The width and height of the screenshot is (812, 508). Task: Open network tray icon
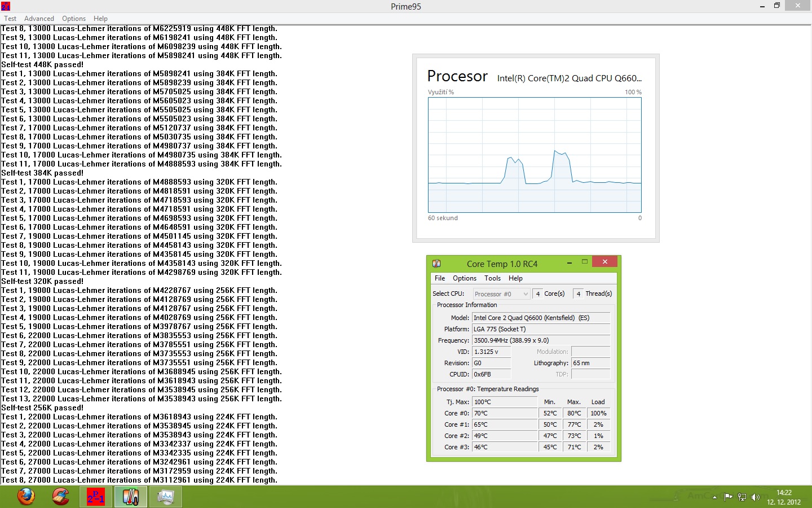click(x=742, y=497)
